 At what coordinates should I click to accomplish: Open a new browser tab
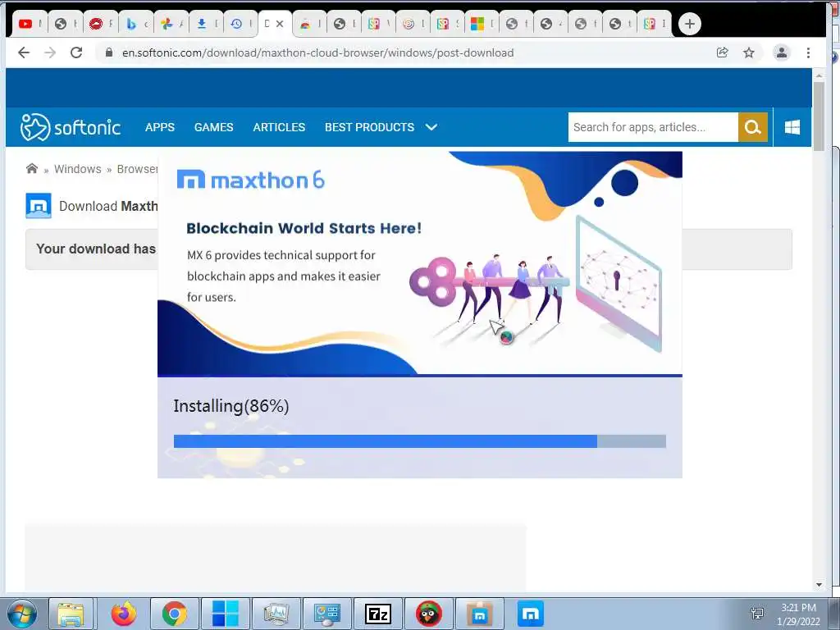coord(689,24)
